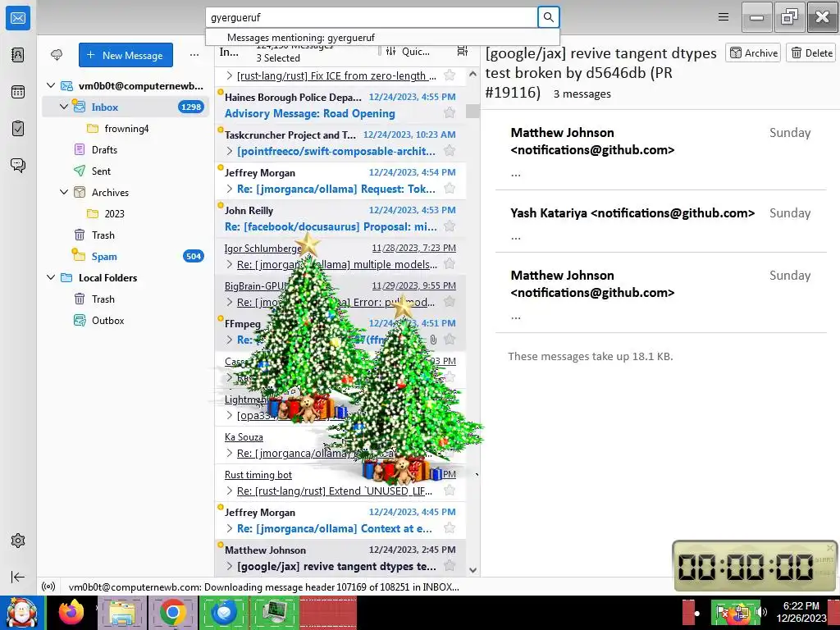
Task: Click the message list scroll-down arrow
Action: (x=472, y=570)
